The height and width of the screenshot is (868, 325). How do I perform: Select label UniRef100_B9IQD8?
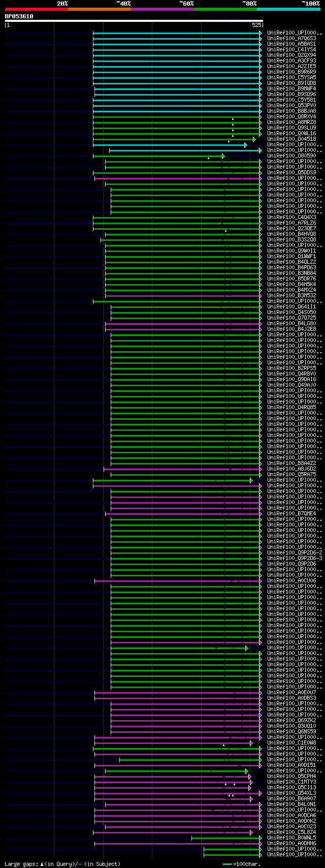point(291,83)
